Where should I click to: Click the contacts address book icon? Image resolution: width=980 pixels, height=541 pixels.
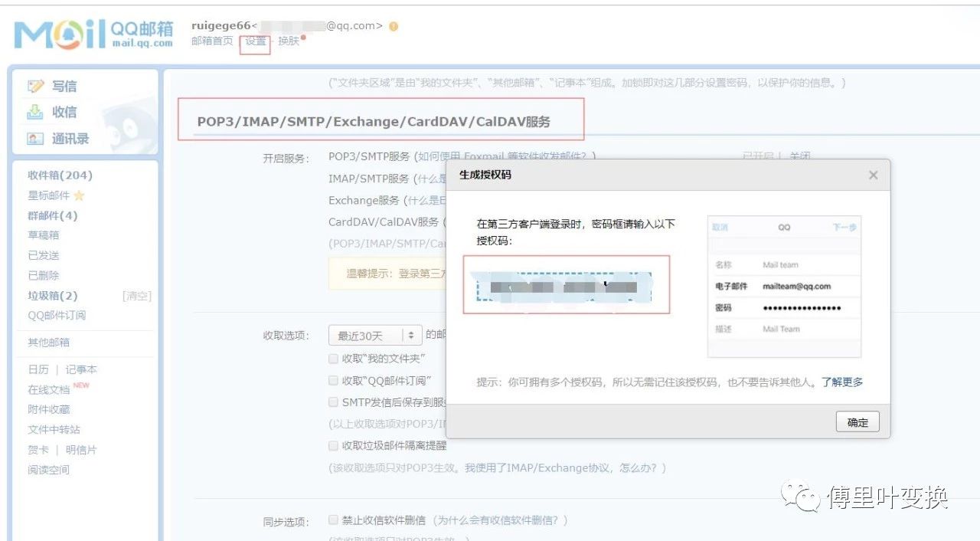click(x=35, y=139)
